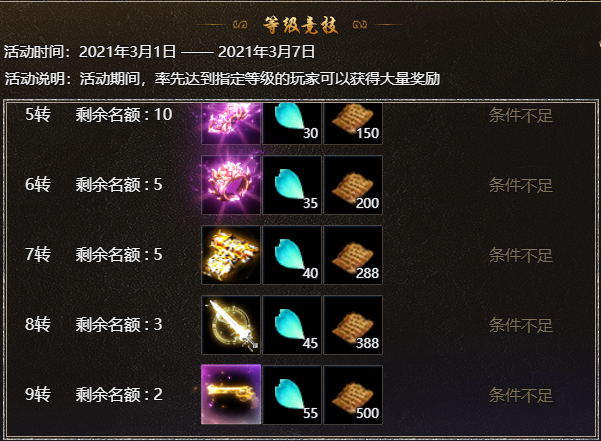
Task: Click the cyan feather with quantity 55
Action: tap(292, 395)
